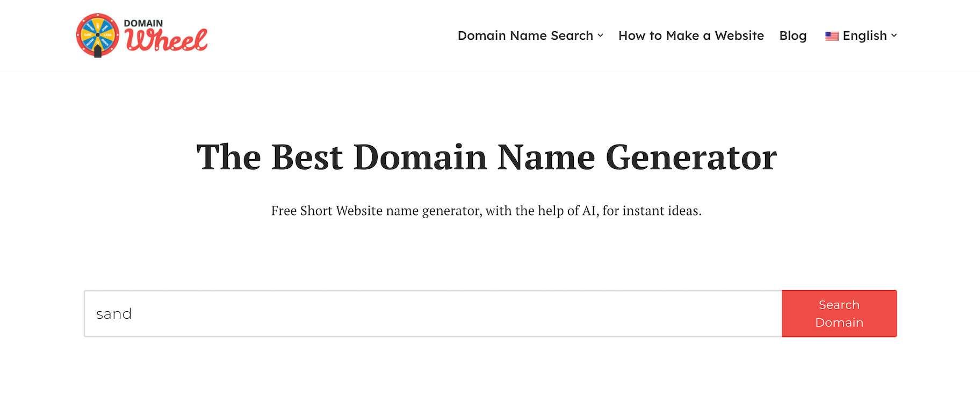This screenshot has height=395, width=980.
Task: Open the 'How to Make a Website' menu item
Action: point(691,35)
